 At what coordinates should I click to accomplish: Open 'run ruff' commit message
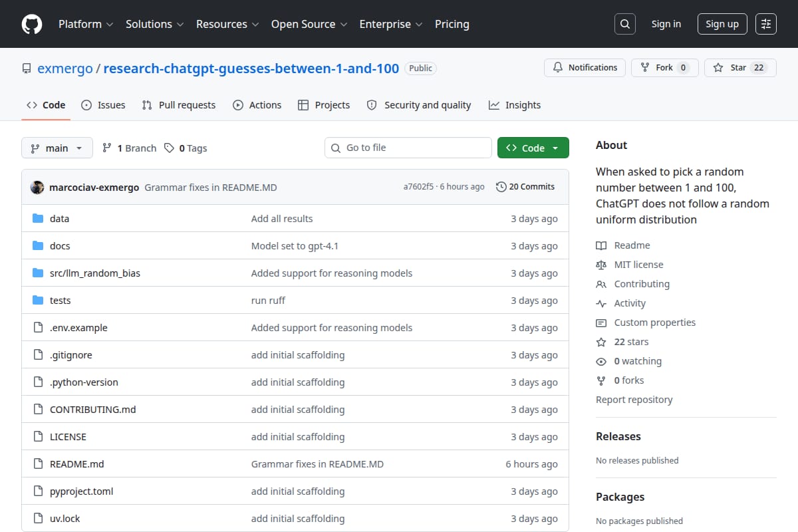(x=268, y=301)
